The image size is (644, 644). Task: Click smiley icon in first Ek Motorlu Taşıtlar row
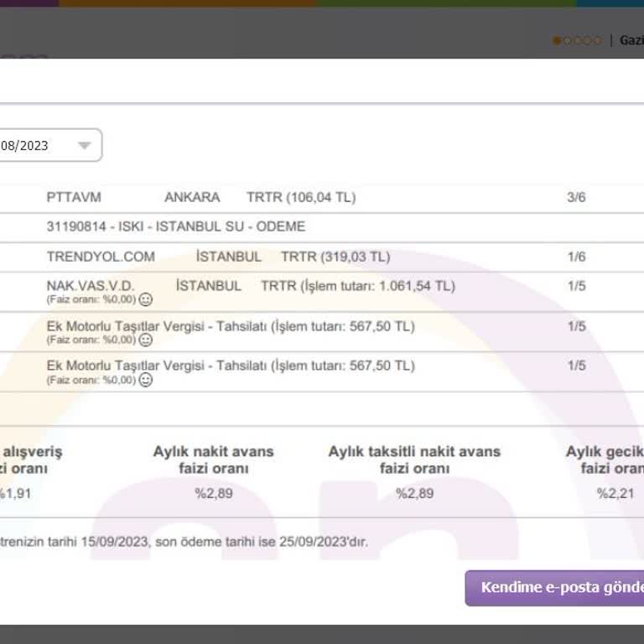(145, 340)
